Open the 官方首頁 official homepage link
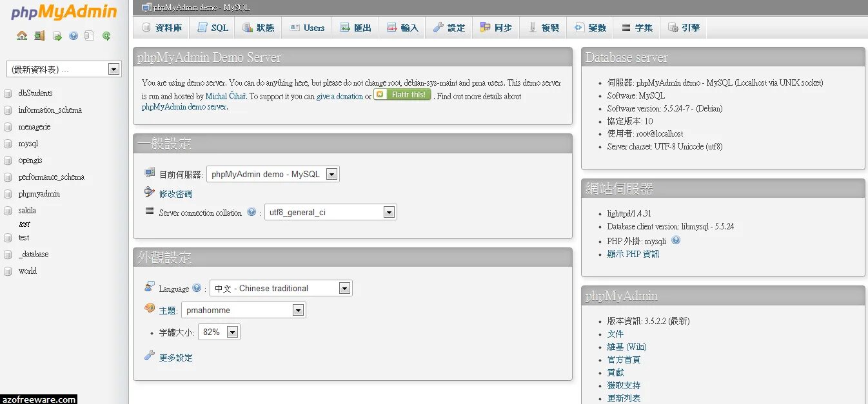The image size is (868, 404). (x=624, y=360)
